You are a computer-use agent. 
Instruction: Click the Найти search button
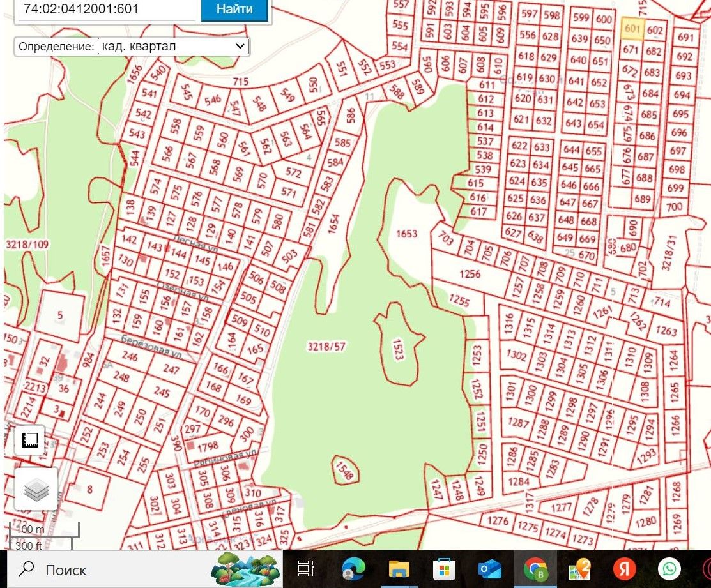click(x=234, y=10)
